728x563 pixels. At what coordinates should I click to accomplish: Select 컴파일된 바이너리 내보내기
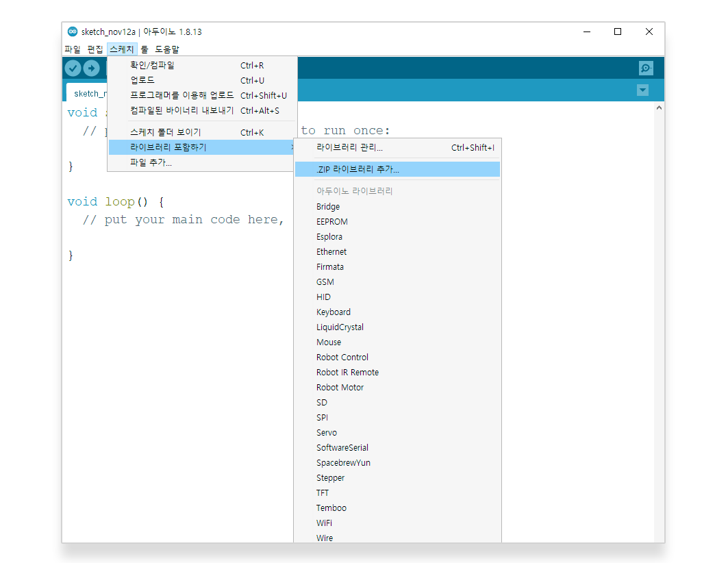[x=203, y=110]
